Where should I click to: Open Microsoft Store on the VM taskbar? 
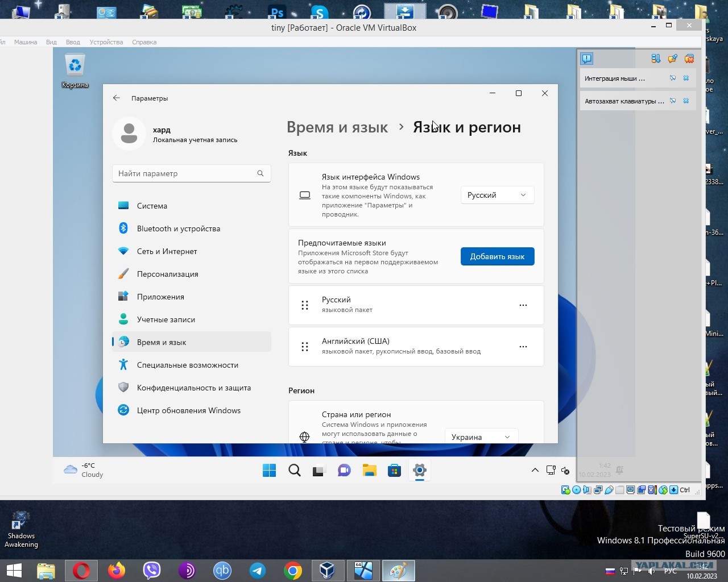coord(394,470)
